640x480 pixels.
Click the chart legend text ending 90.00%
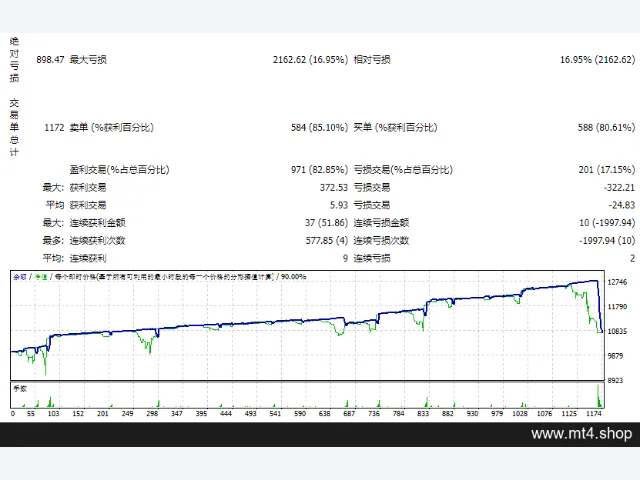pyautogui.click(x=160, y=277)
